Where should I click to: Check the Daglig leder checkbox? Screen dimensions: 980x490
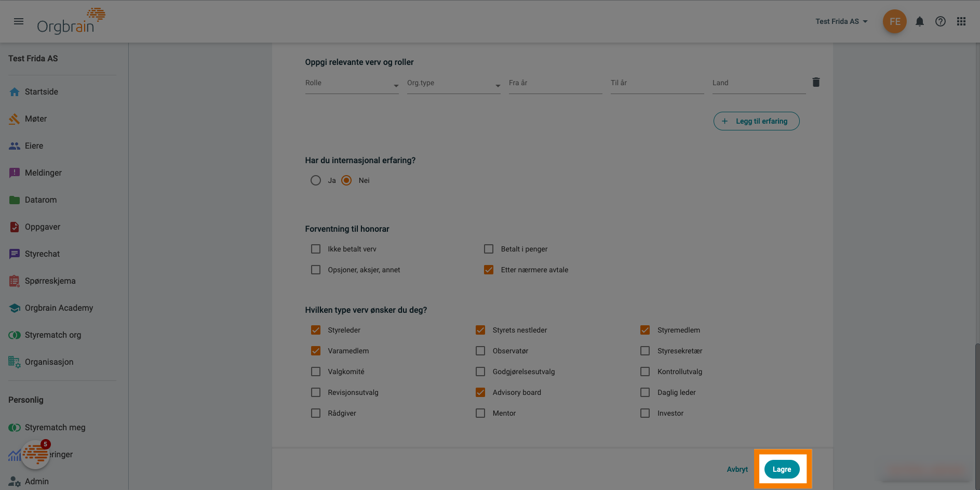[x=645, y=392]
